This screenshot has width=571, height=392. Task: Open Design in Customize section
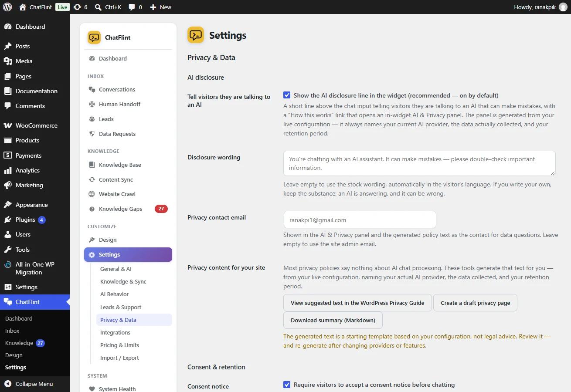[128, 240]
